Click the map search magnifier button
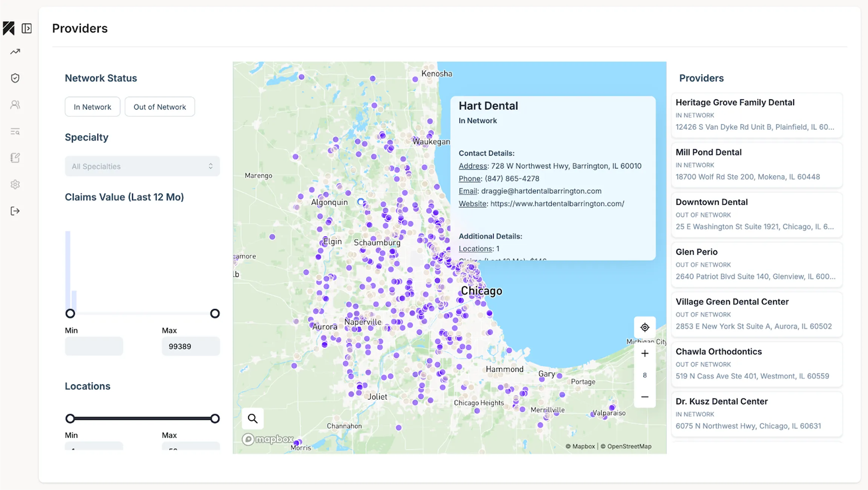 pos(253,419)
